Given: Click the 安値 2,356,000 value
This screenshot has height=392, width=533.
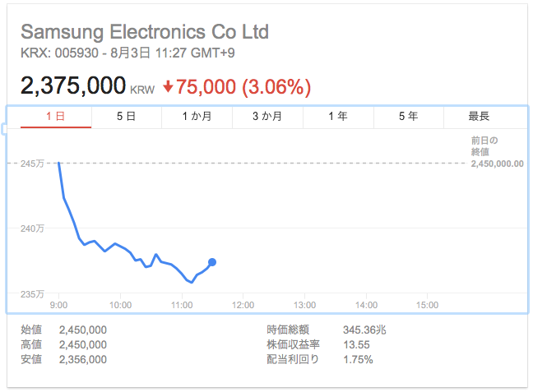Looking at the screenshot, I should tap(82, 360).
